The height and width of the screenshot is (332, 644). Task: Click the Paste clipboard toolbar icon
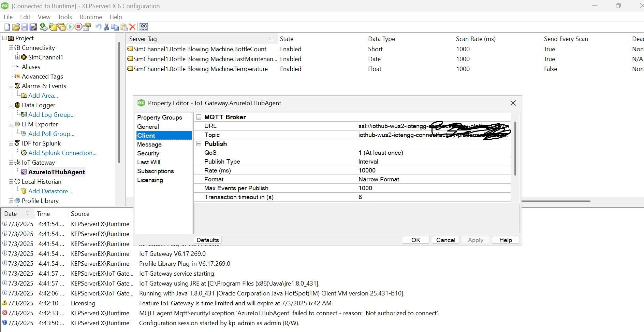coord(124,27)
